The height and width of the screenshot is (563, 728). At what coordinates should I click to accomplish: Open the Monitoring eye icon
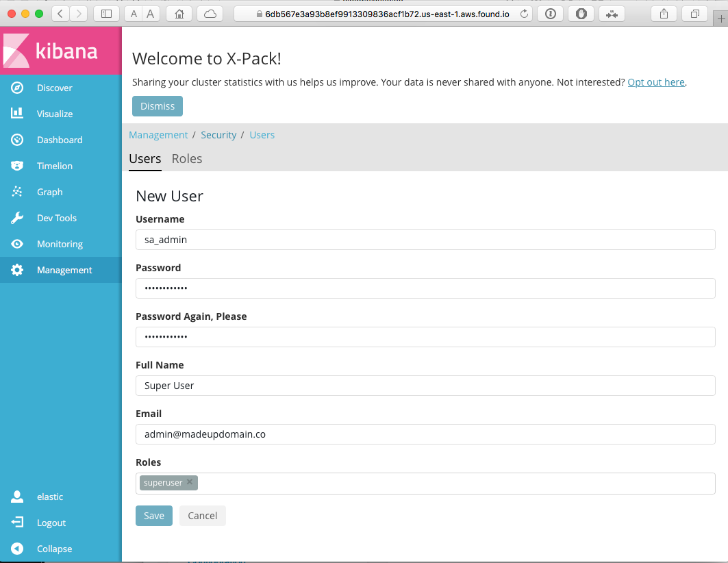(x=17, y=244)
